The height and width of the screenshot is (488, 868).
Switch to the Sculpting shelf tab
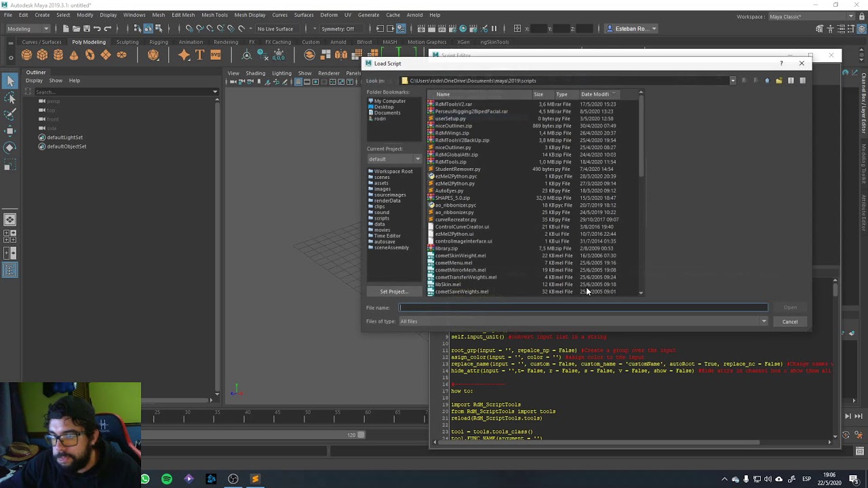tap(127, 42)
